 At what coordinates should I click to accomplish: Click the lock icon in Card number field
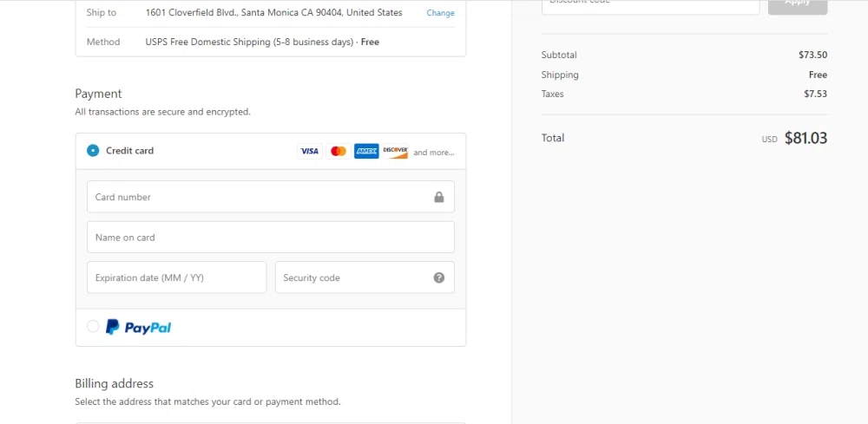pos(439,198)
